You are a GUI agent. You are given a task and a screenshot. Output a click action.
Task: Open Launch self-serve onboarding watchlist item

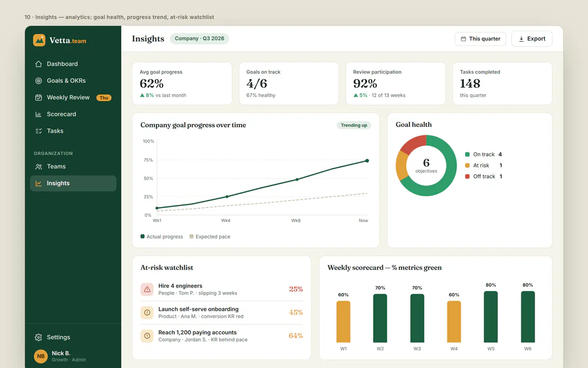tap(222, 312)
